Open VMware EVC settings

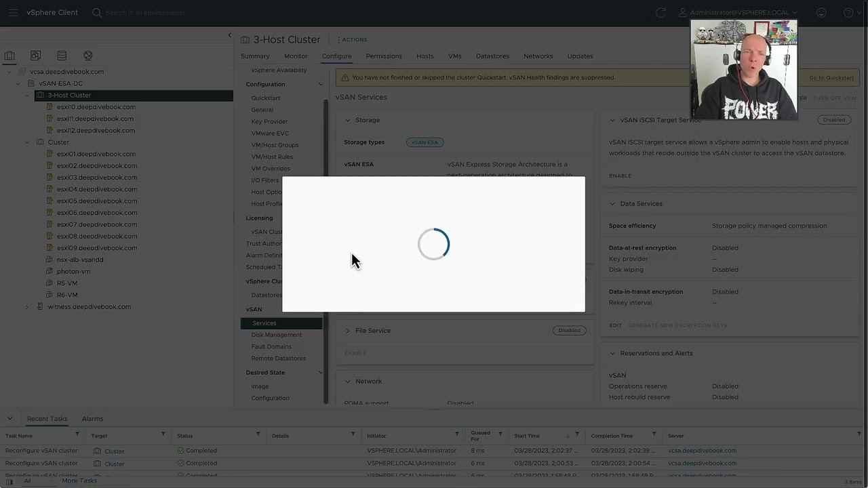click(x=270, y=134)
